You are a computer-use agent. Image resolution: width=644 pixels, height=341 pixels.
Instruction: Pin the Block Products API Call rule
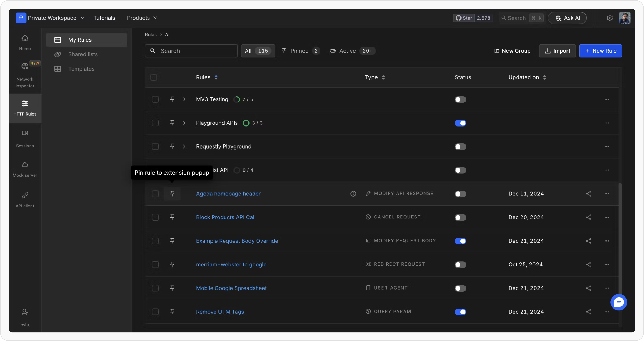pos(172,217)
